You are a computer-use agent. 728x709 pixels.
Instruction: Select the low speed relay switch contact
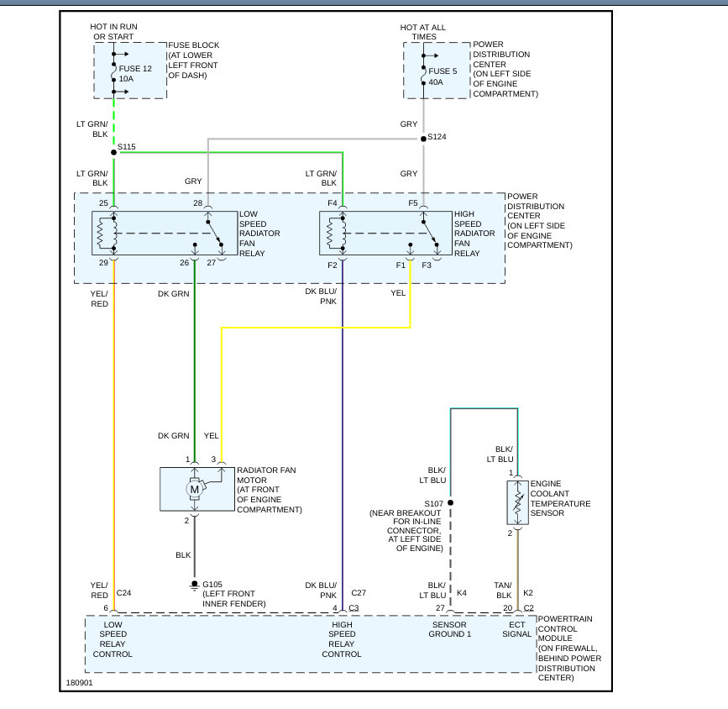click(x=214, y=234)
